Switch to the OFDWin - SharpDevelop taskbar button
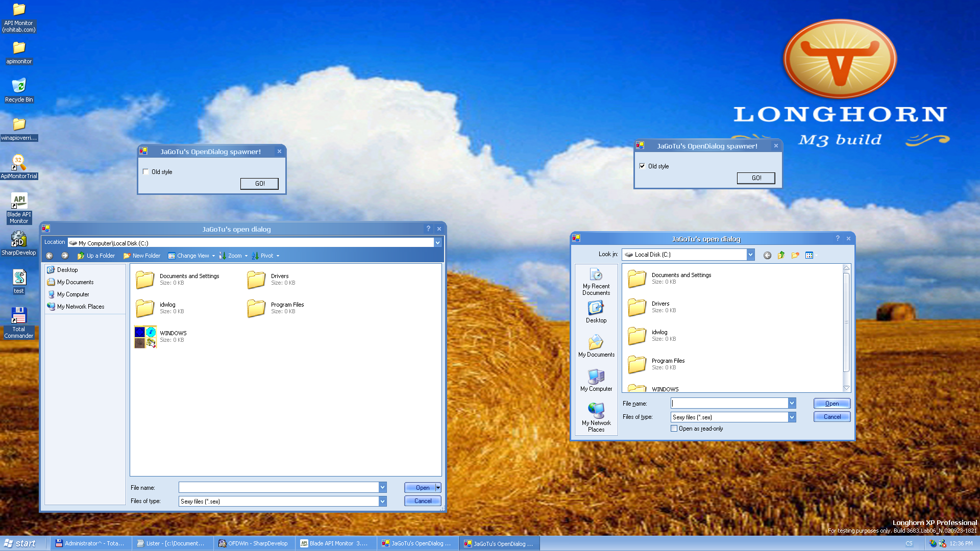 pos(254,543)
